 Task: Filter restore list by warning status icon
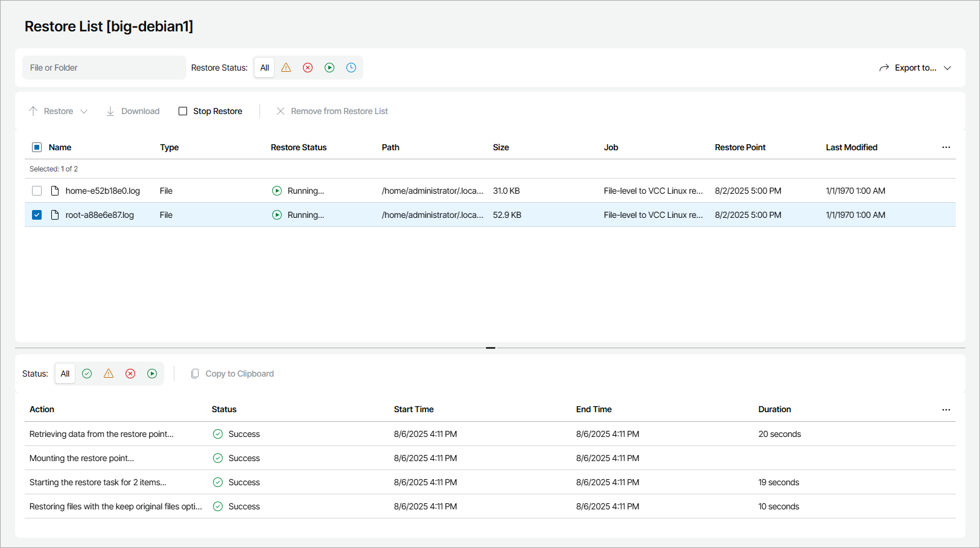(286, 68)
